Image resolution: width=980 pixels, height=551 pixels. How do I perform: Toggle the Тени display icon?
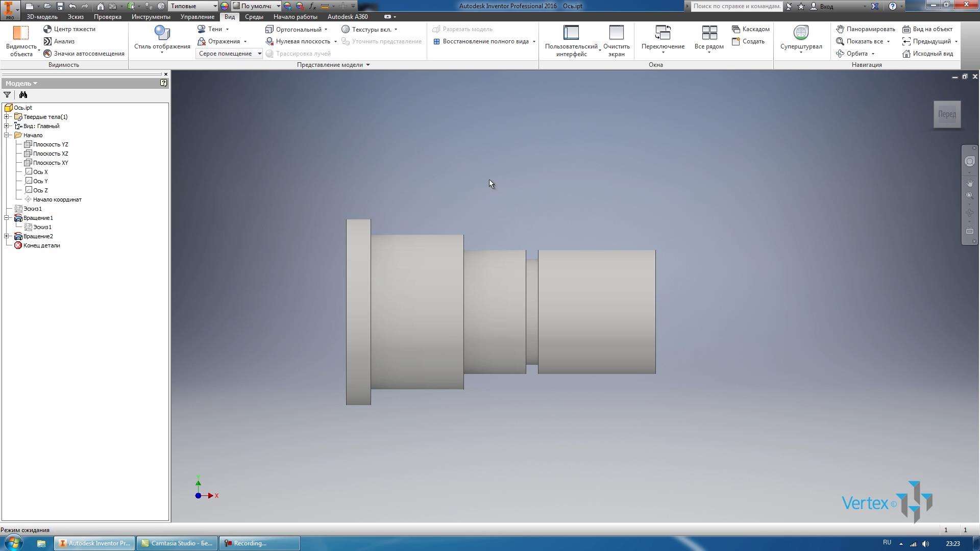point(201,28)
